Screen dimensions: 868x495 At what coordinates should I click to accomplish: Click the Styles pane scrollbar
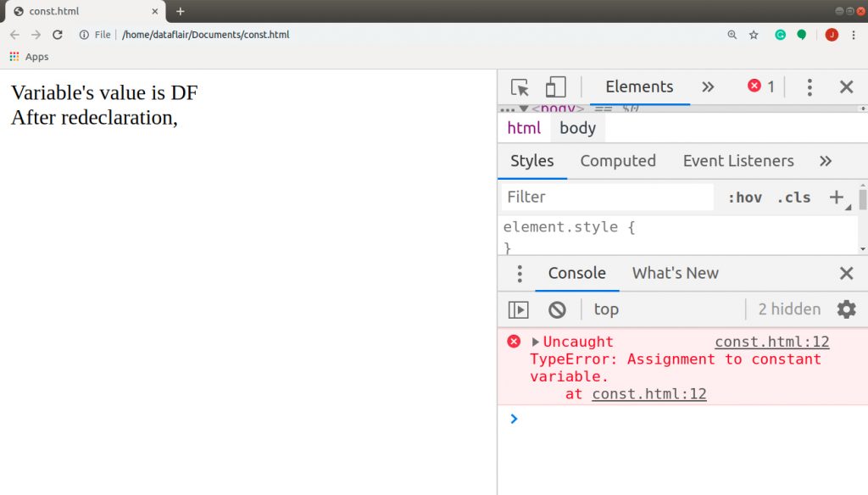863,199
